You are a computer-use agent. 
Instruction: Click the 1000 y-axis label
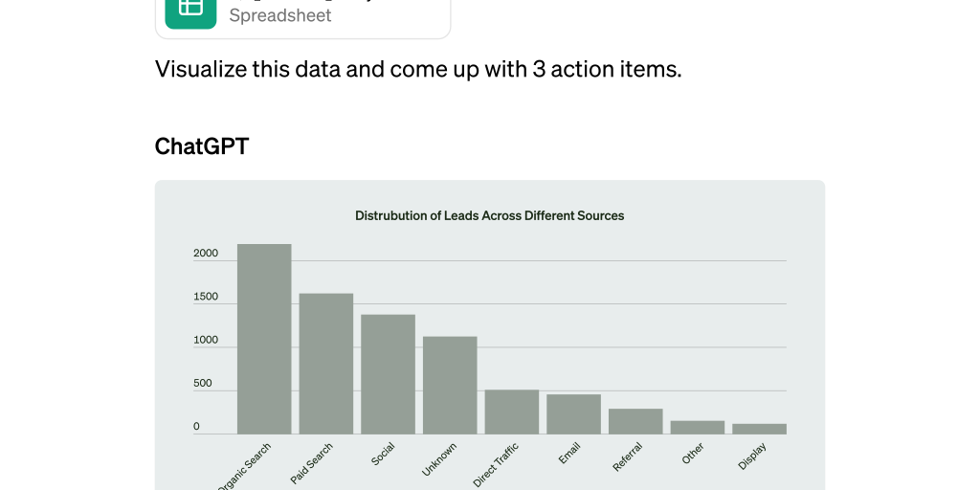206,340
